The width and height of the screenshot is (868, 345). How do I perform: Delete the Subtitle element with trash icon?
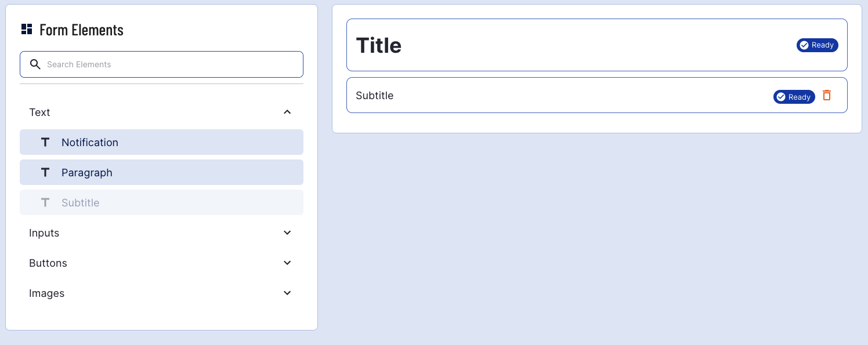[x=827, y=96]
